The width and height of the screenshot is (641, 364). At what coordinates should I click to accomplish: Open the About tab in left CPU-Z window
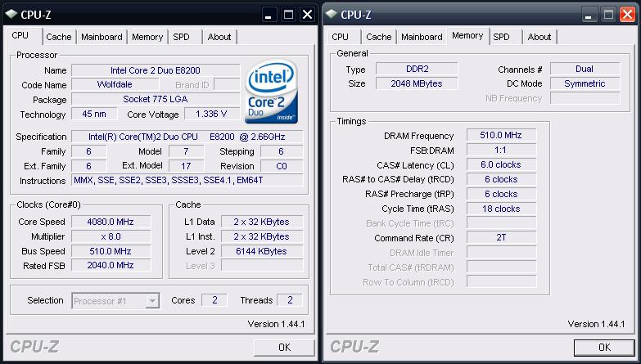[x=219, y=37]
